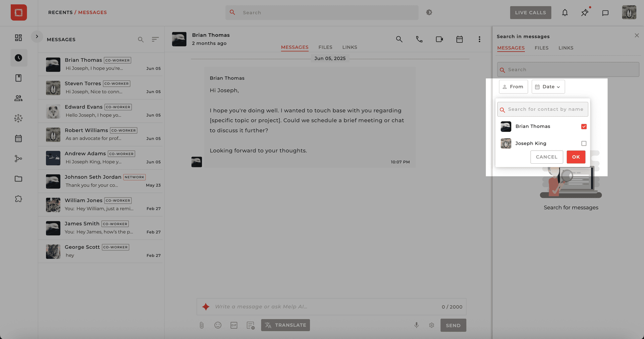
Task: Record a voice message with the microphone icon
Action: (x=416, y=325)
